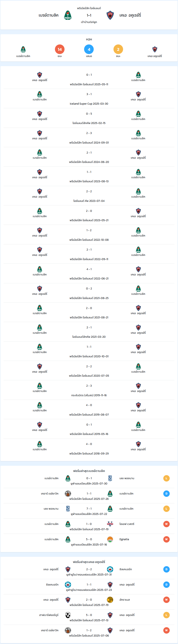178x644 pixels.
Task: Click the red 14 wins circle in H2H
Action: click(x=60, y=49)
